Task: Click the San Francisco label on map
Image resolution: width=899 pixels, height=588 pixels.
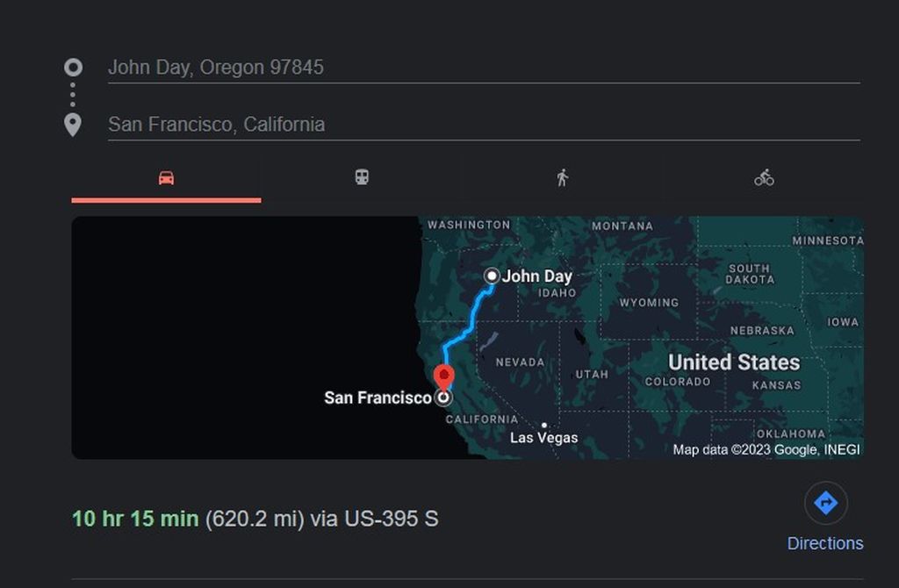Action: point(378,398)
